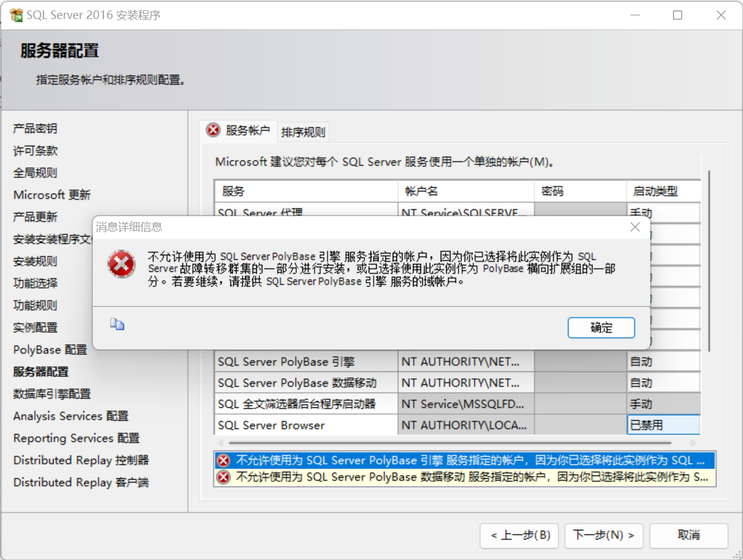Click the 服务 column header

coord(306,191)
